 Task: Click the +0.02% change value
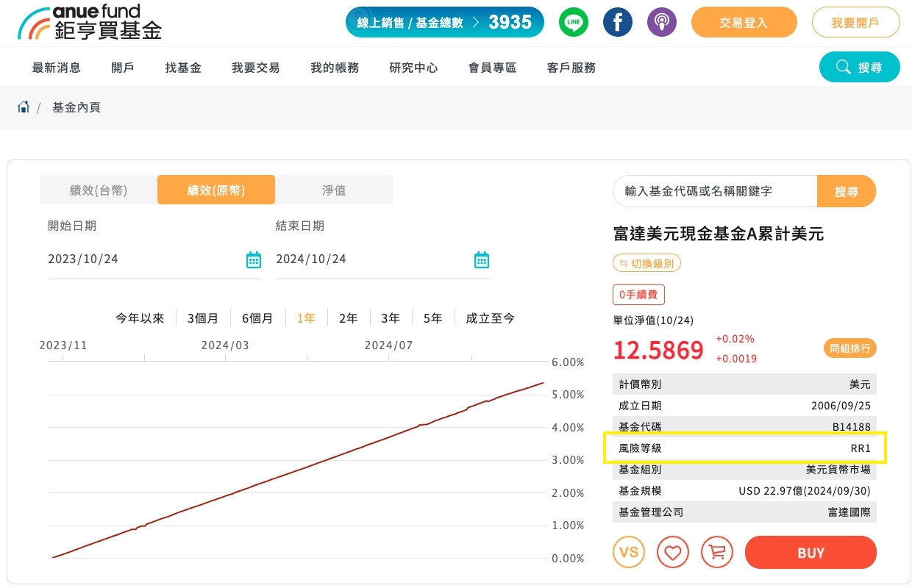tap(735, 339)
